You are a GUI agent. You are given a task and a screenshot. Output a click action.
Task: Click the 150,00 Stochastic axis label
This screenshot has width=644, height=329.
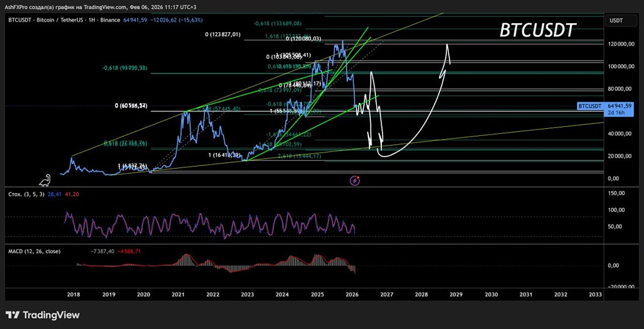tap(617, 193)
